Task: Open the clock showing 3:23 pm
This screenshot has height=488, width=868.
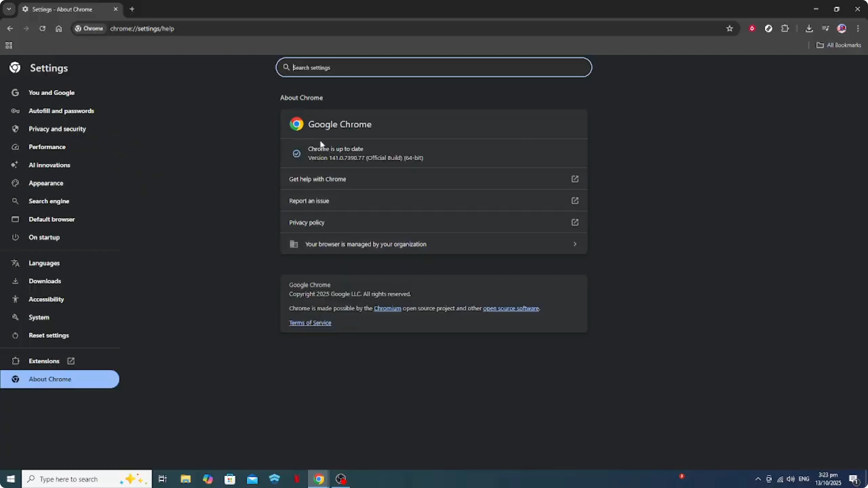Action: point(828,479)
